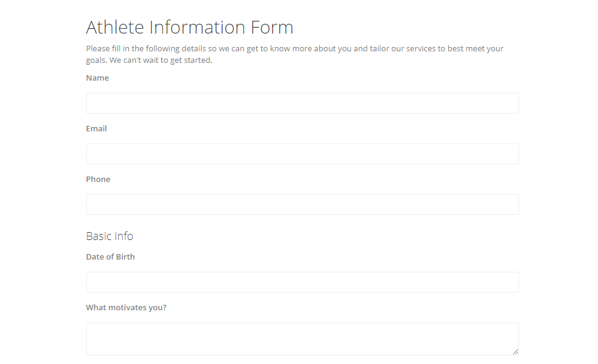The height and width of the screenshot is (364, 598).
Task: Click the "Email" field label
Action: 96,128
